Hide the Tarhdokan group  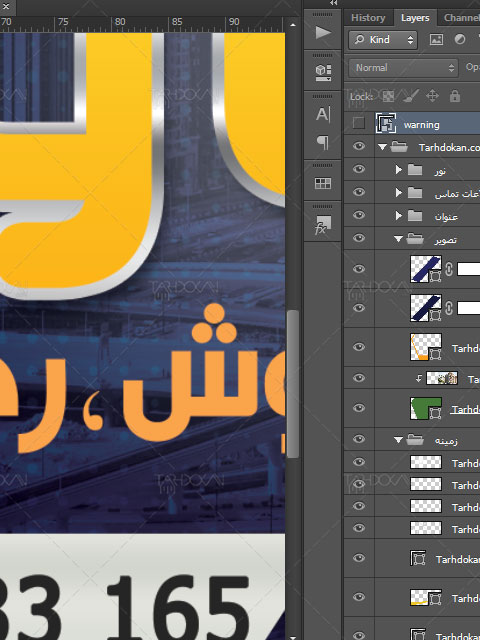click(x=358, y=146)
